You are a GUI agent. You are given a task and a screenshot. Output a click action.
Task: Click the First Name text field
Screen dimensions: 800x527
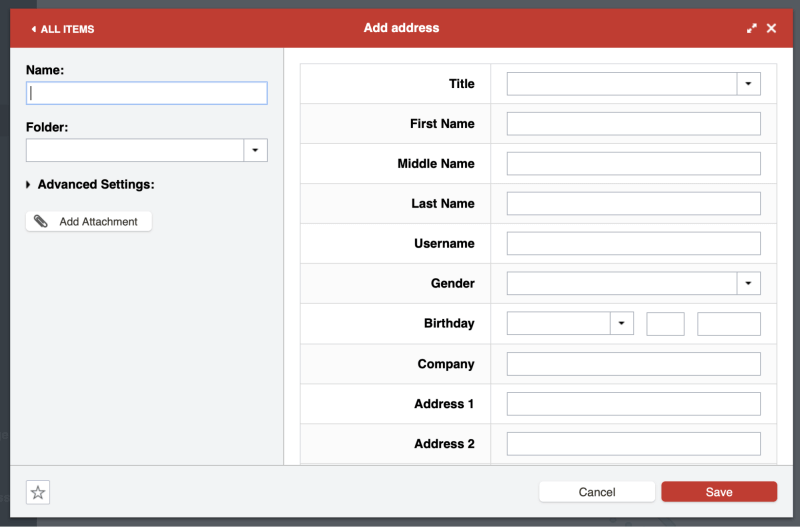point(633,124)
